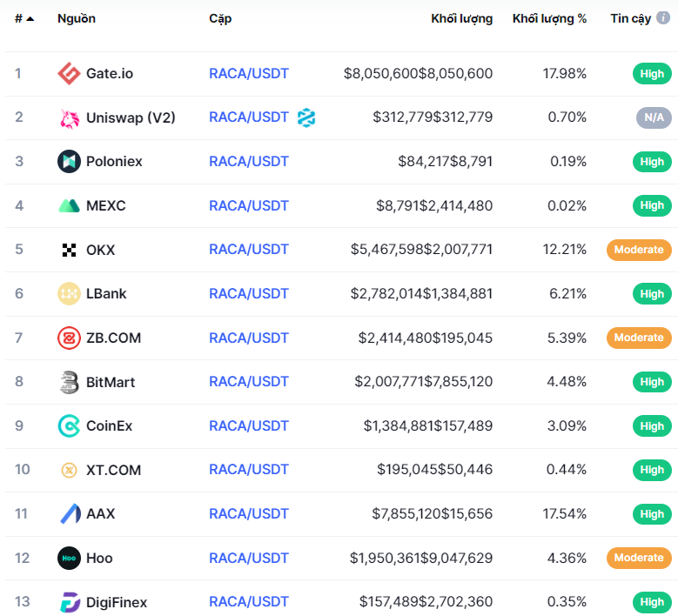Open the Poloniex RACA/USDT pair link
This screenshot has width=678, height=616.
249,162
